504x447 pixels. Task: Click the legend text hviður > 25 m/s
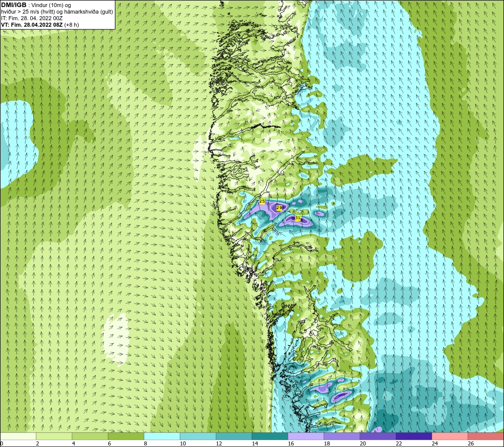(21, 12)
